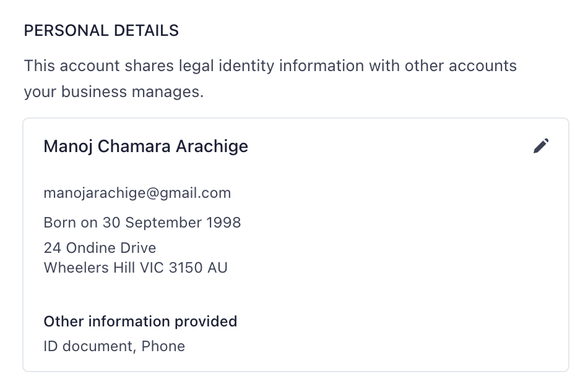Click the 'your business manages' text line
Image resolution: width=588 pixels, height=387 pixels.
[113, 92]
